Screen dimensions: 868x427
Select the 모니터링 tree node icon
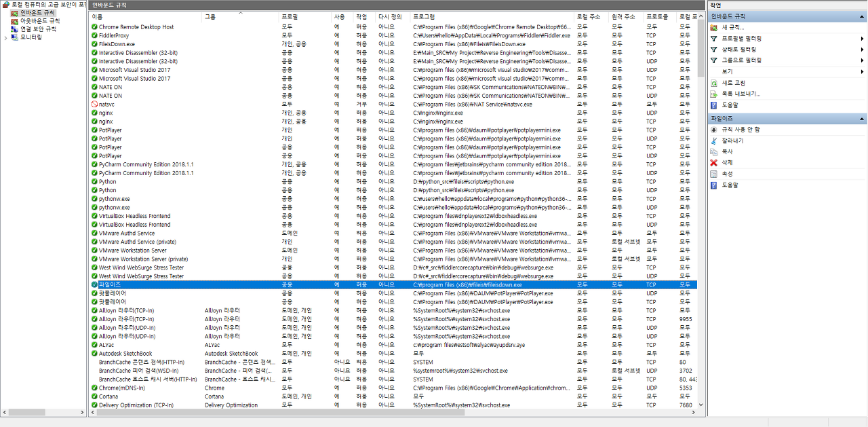[15, 37]
